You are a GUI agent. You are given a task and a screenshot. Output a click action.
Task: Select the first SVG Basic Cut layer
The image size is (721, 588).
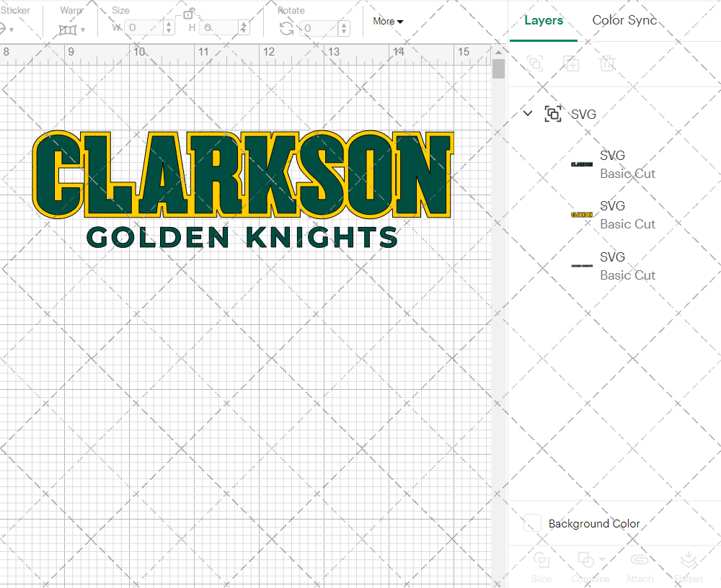[627, 164]
